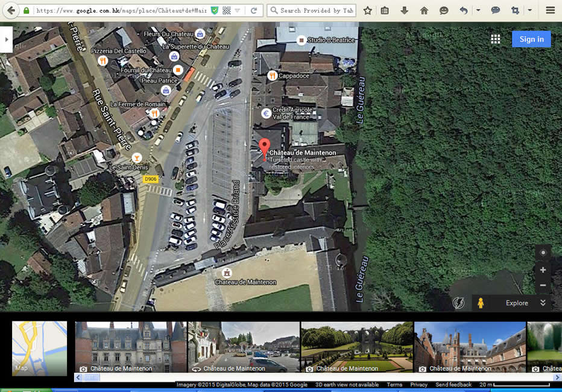Open the bookmarks list icon
The image size is (562, 392).
point(385,11)
